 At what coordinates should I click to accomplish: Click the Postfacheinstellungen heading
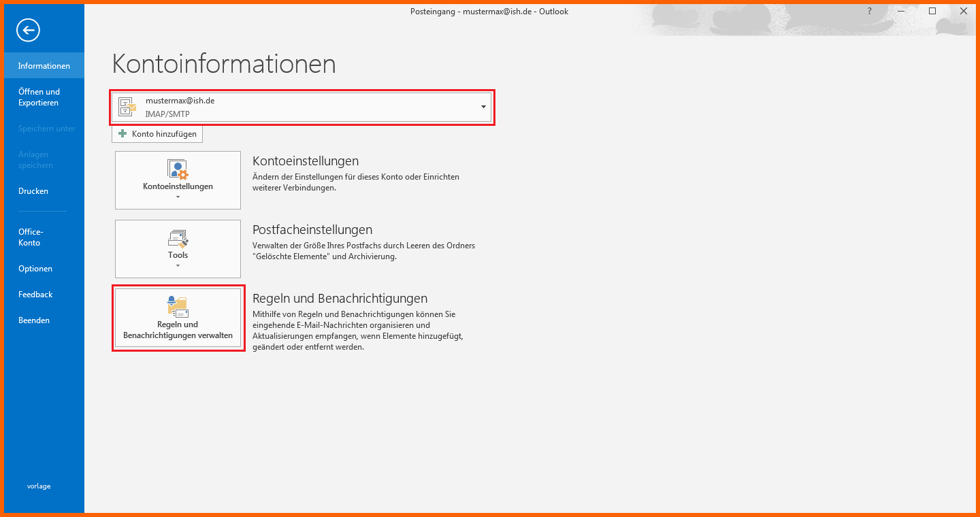312,230
